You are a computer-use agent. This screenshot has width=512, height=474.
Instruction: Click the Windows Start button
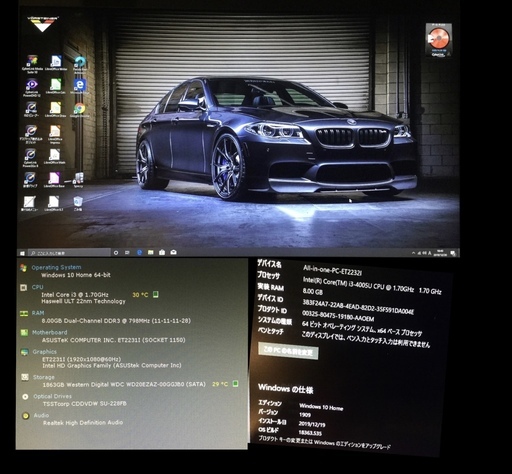(x=22, y=253)
